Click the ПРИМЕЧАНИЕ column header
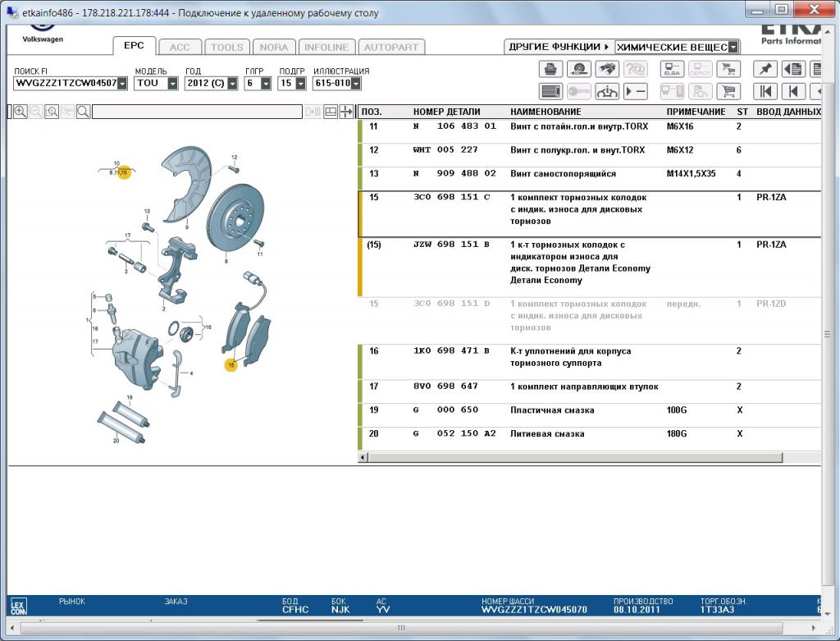840x641 pixels. pos(696,112)
